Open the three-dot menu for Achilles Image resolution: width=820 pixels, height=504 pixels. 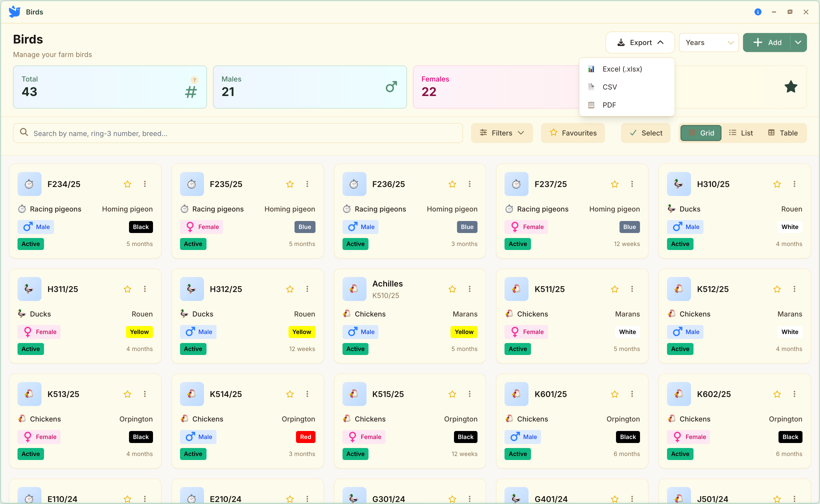(x=470, y=289)
